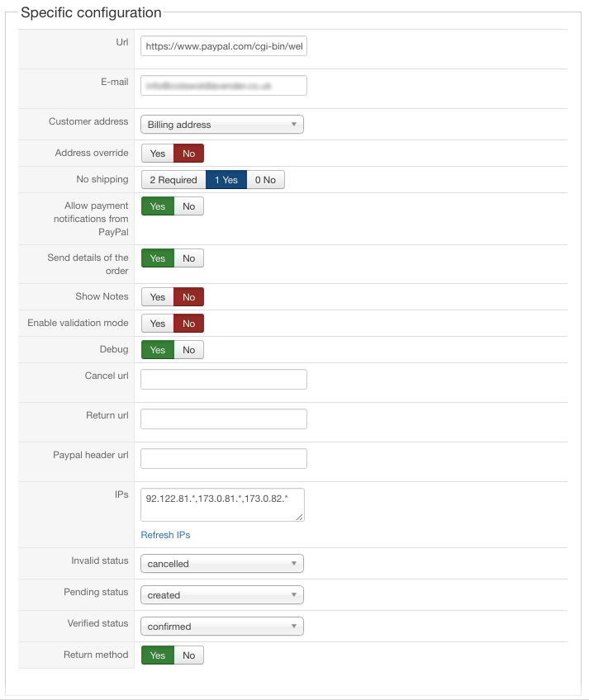Viewport: 589px width, 700px height.
Task: Set Enable validation mode to Yes
Action: [x=157, y=324]
